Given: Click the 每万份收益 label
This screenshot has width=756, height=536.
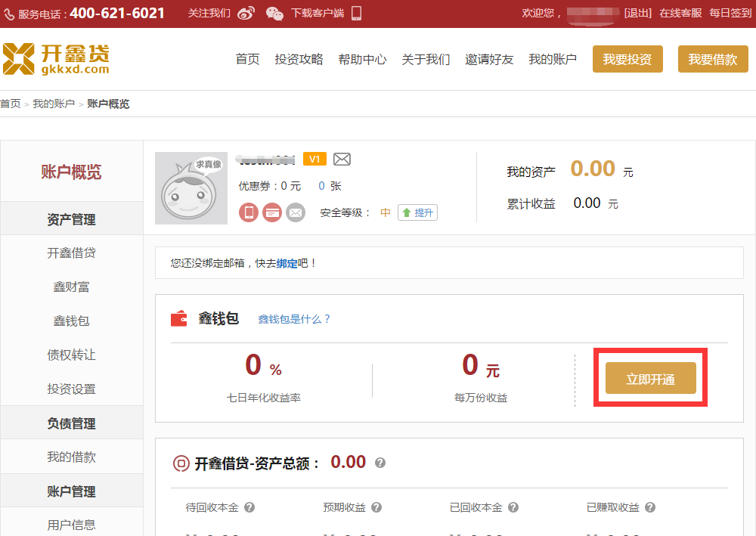Looking at the screenshot, I should 481,398.
